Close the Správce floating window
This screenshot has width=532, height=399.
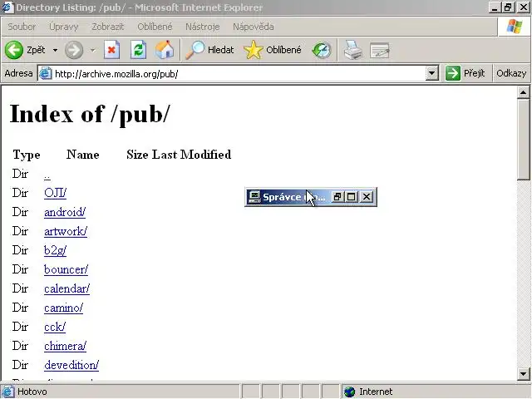pos(367,197)
